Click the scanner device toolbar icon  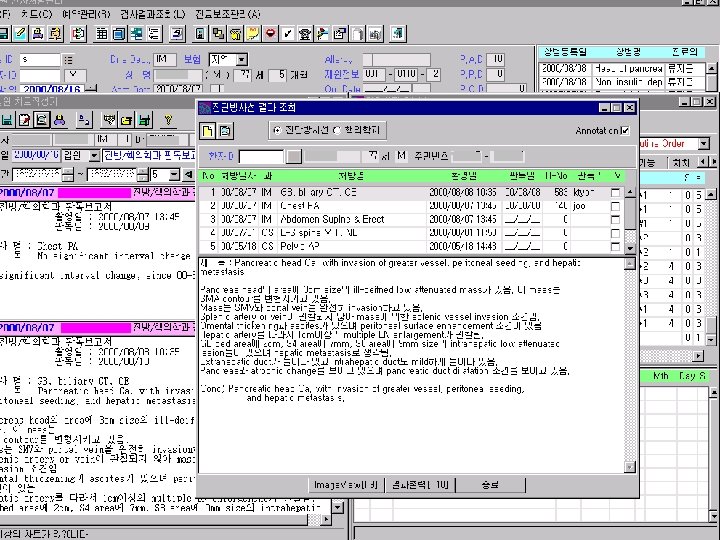tap(177, 34)
